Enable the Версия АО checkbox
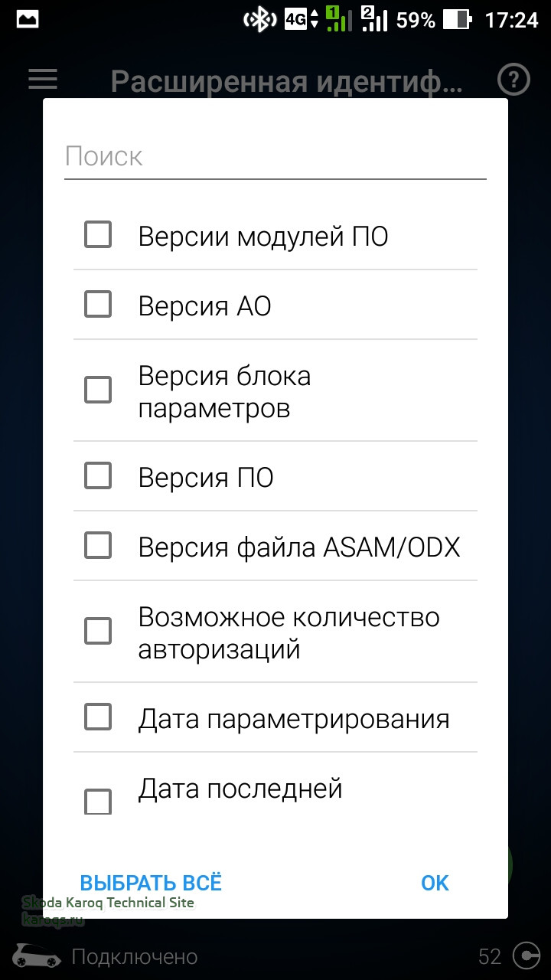The image size is (551, 980). coord(98,305)
